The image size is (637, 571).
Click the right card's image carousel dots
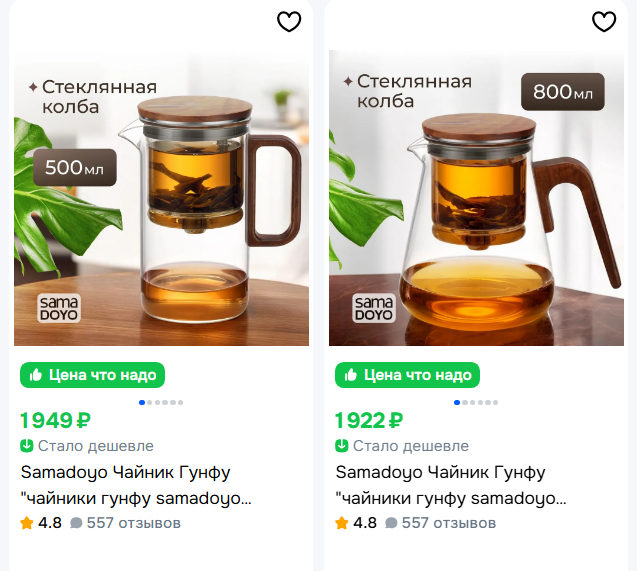[x=476, y=402]
